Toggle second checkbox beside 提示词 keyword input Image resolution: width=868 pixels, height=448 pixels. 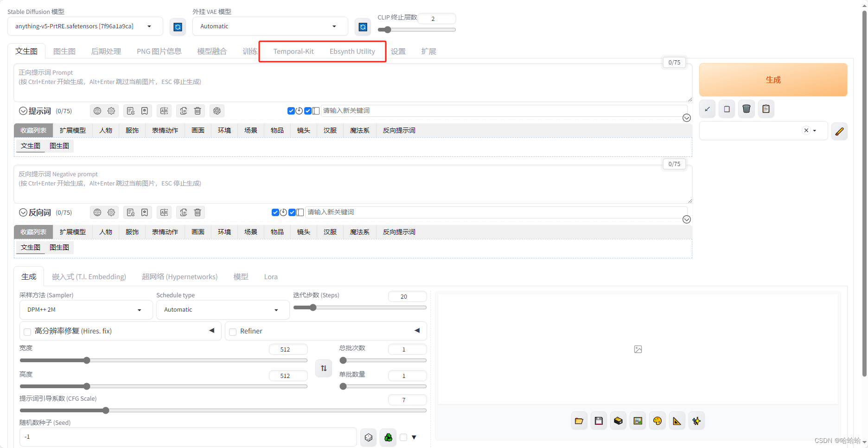[308, 111]
